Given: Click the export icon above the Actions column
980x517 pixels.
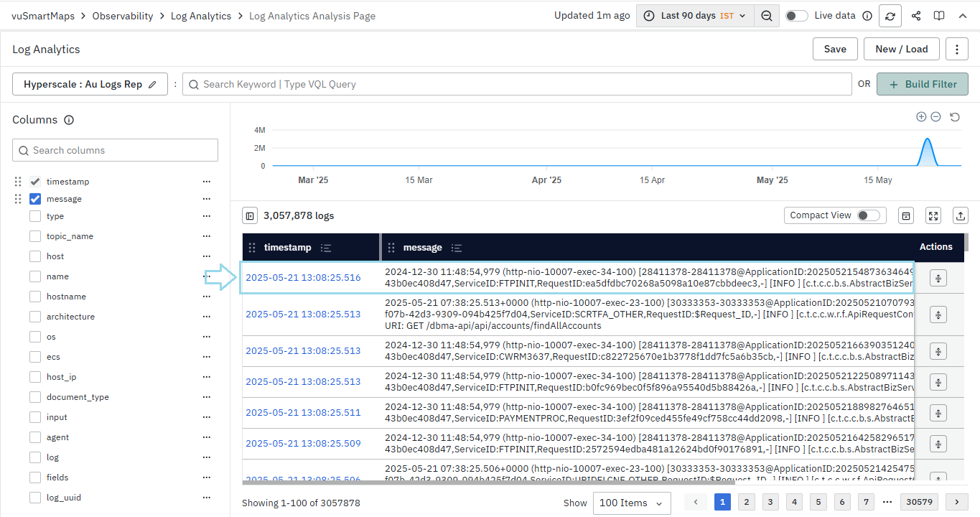Looking at the screenshot, I should point(960,215).
